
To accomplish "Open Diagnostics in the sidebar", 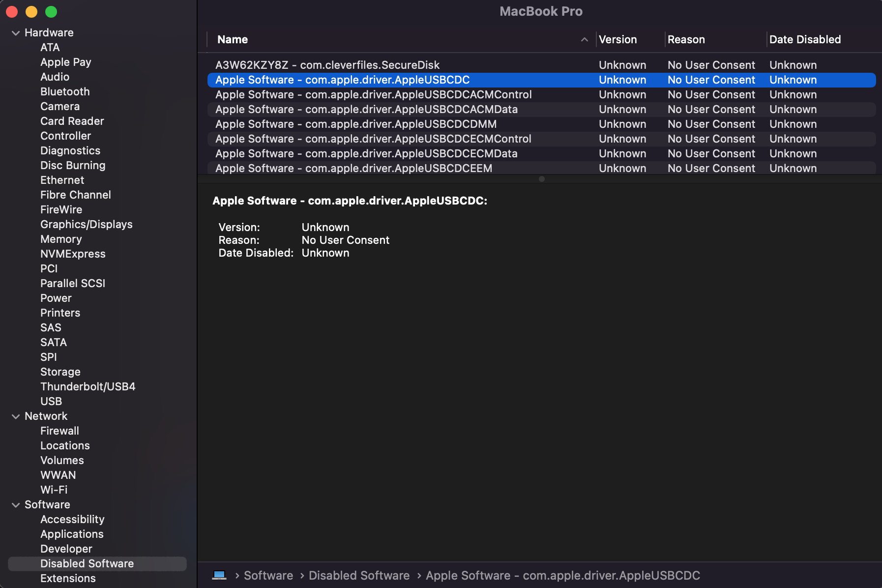I will click(70, 151).
